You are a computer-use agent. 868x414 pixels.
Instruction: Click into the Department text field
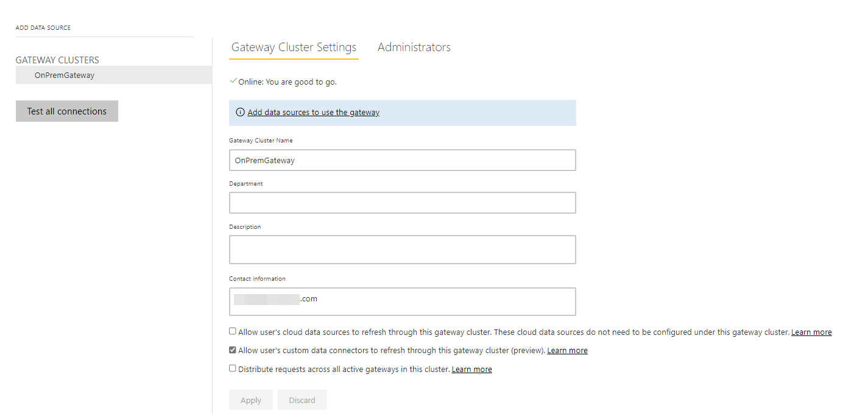[x=402, y=203]
